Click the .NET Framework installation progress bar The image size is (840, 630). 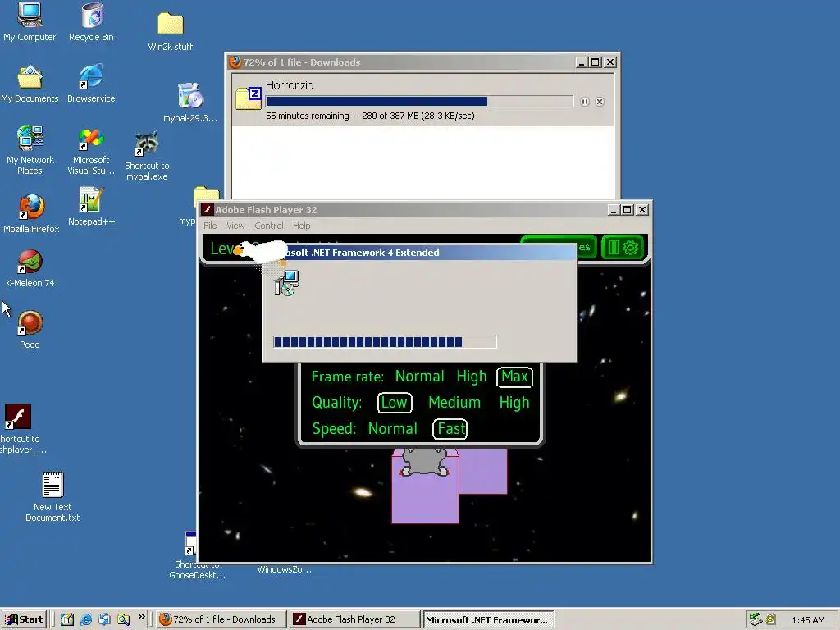pos(385,342)
